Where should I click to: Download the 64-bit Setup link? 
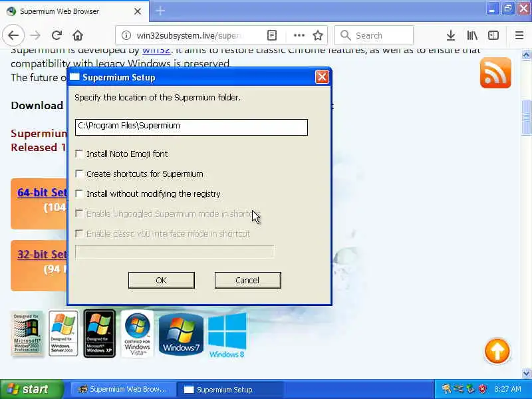[x=42, y=193]
